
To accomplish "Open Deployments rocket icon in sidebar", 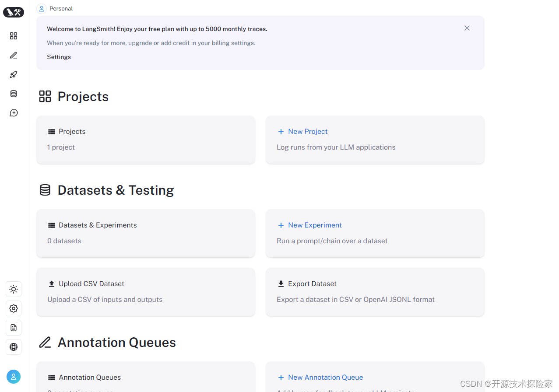I will coord(14,74).
